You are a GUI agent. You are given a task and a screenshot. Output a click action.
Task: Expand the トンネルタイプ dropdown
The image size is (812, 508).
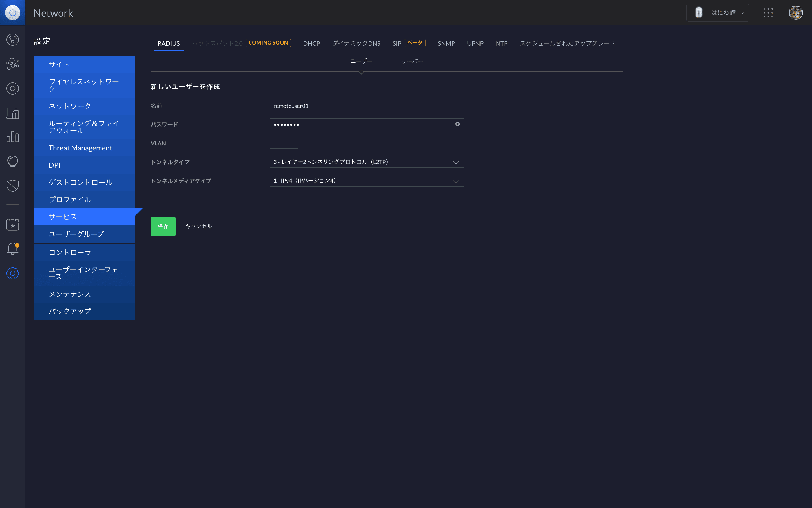tap(367, 162)
